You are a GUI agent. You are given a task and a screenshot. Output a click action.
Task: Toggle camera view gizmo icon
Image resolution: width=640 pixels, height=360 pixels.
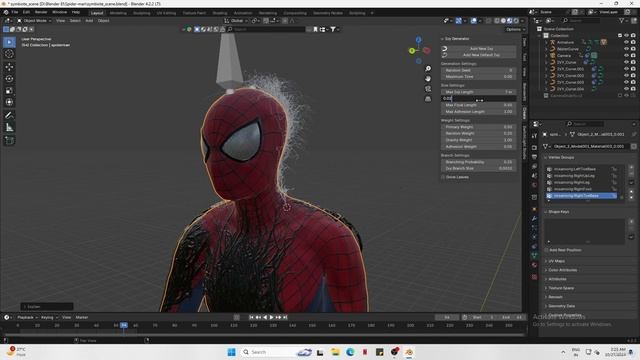[x=428, y=89]
